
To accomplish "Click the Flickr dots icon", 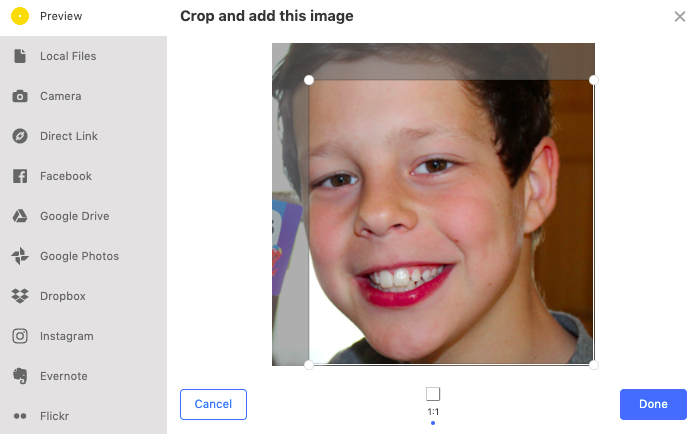I will pyautogui.click(x=20, y=416).
